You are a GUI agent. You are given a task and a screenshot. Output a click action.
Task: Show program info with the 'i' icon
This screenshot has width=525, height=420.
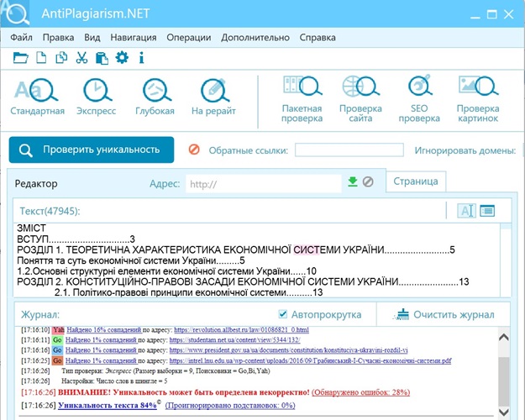(x=142, y=58)
